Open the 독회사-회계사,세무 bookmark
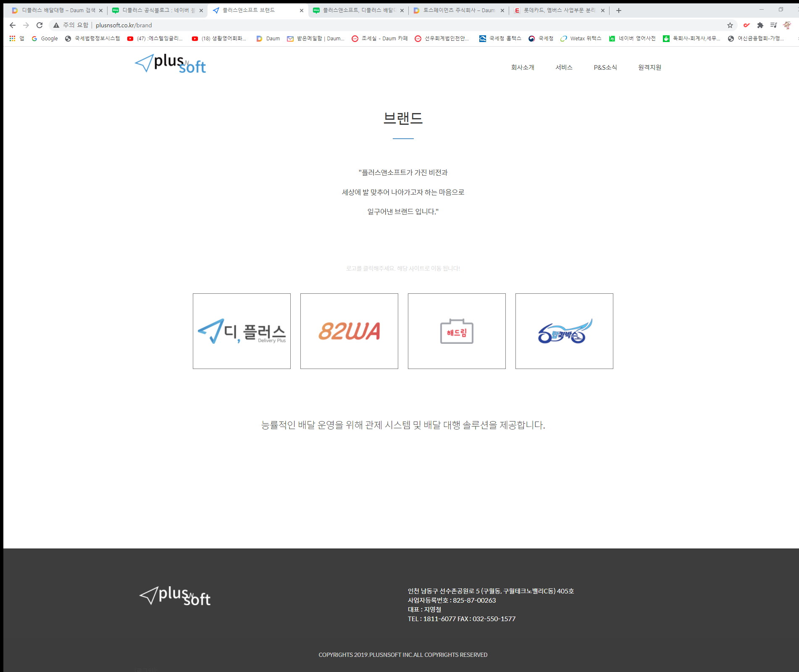This screenshot has width=799, height=672. point(692,38)
